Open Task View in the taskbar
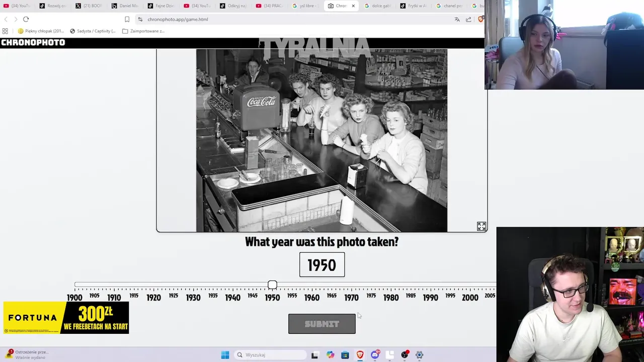Image resolution: width=644 pixels, height=362 pixels. tap(315, 355)
